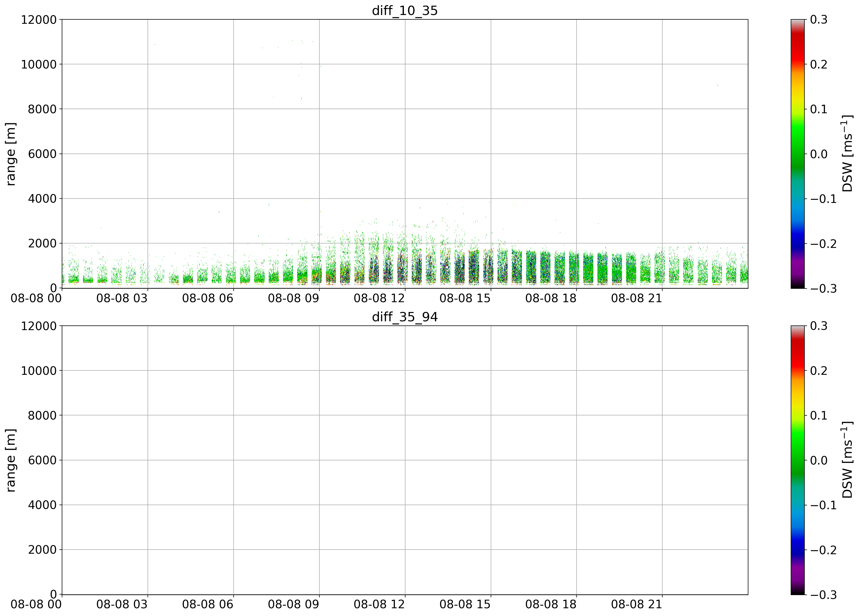Image resolution: width=860 pixels, height=616 pixels.
Task: Click the 08-08 12 time label under diff_10_35
Action: tap(379, 298)
